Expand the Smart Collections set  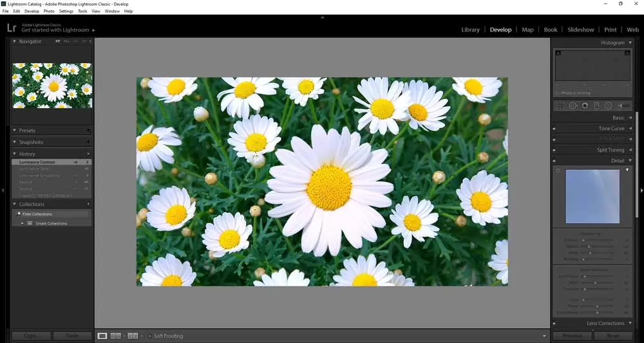23,223
